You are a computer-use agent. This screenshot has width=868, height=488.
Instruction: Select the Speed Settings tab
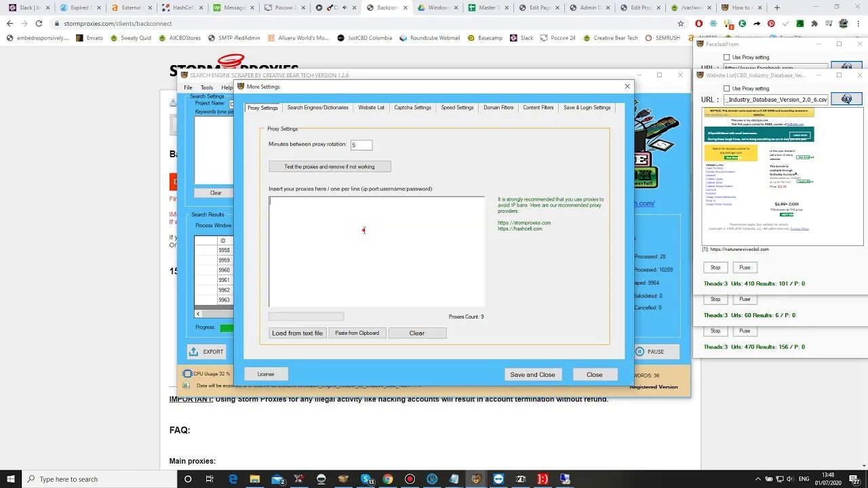click(457, 108)
